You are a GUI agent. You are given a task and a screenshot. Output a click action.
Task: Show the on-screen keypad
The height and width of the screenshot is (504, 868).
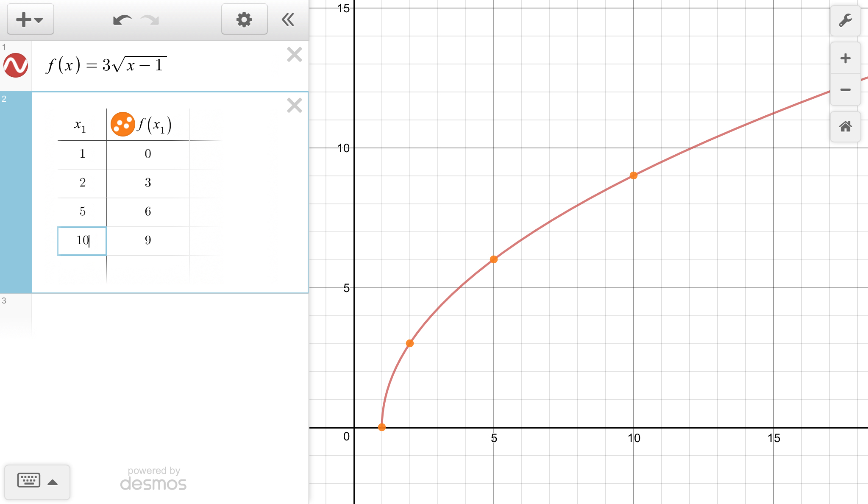point(37,482)
